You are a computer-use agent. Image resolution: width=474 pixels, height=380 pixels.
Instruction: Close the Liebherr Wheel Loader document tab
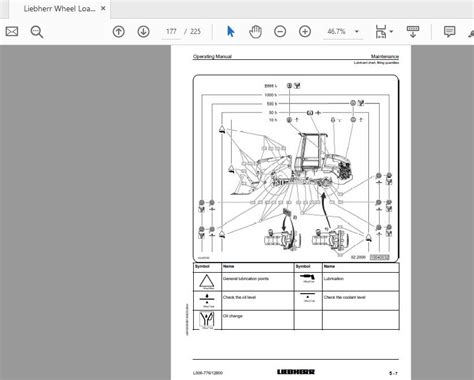[103, 8]
